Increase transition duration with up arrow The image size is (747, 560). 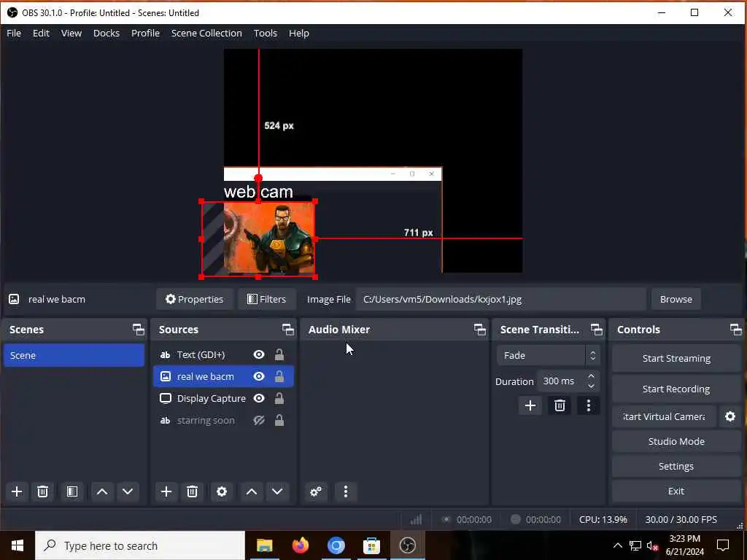[x=591, y=376]
